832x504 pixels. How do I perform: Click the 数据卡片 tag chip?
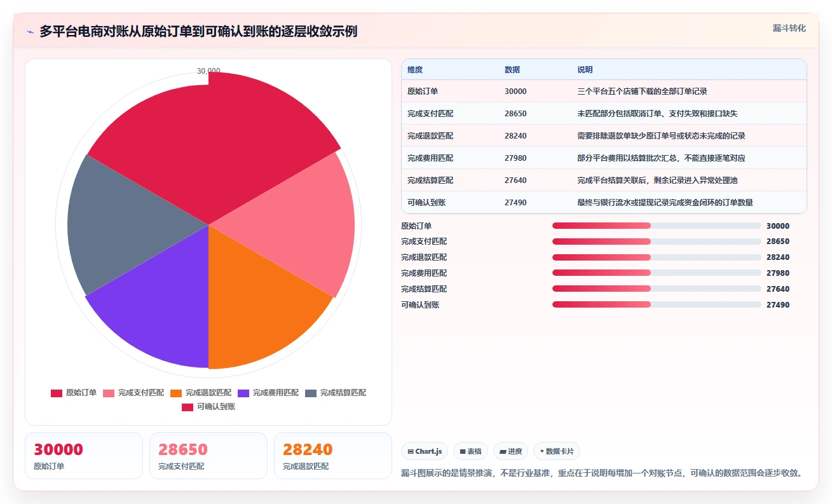pyautogui.click(x=557, y=451)
